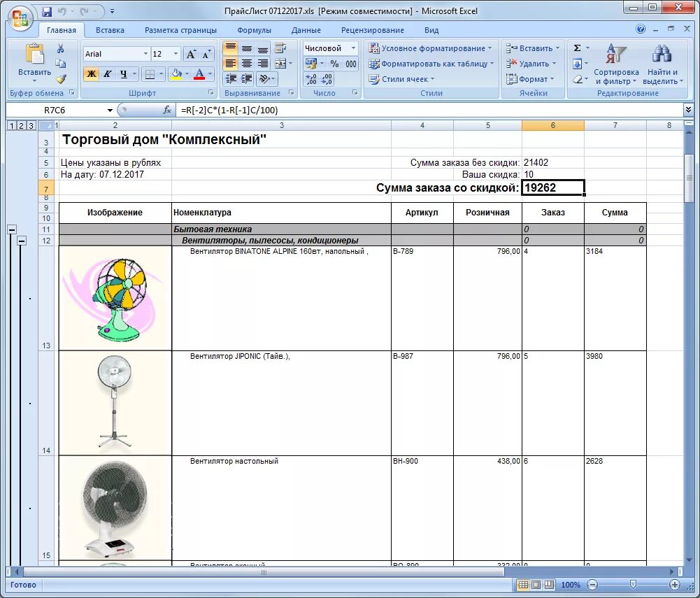
Task: Click the Fill down arrow icon
Action: click(577, 64)
